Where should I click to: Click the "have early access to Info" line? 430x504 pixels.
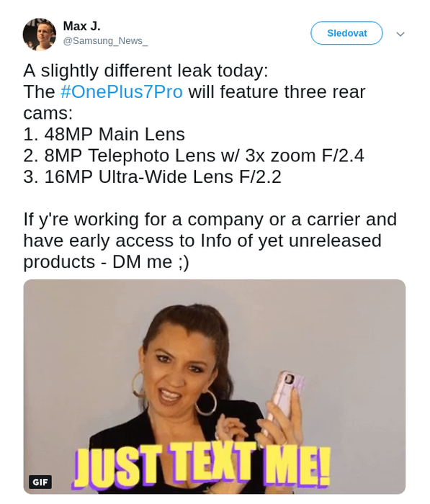click(x=202, y=240)
